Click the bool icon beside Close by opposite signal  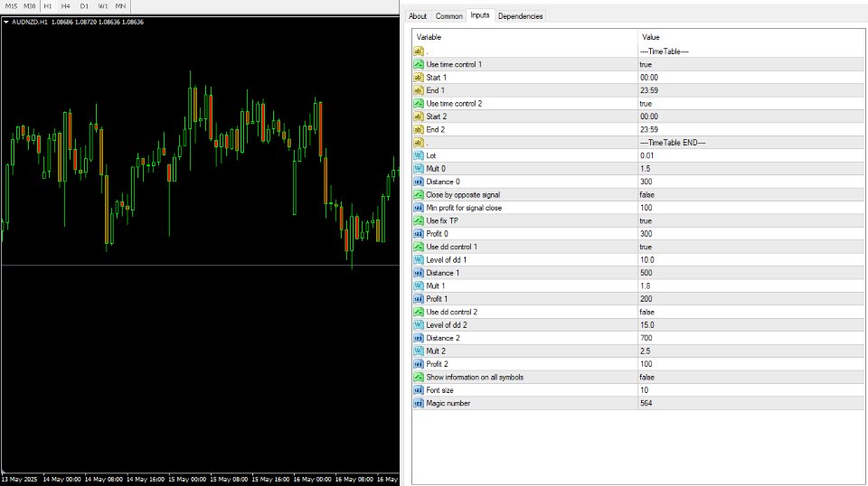(419, 194)
